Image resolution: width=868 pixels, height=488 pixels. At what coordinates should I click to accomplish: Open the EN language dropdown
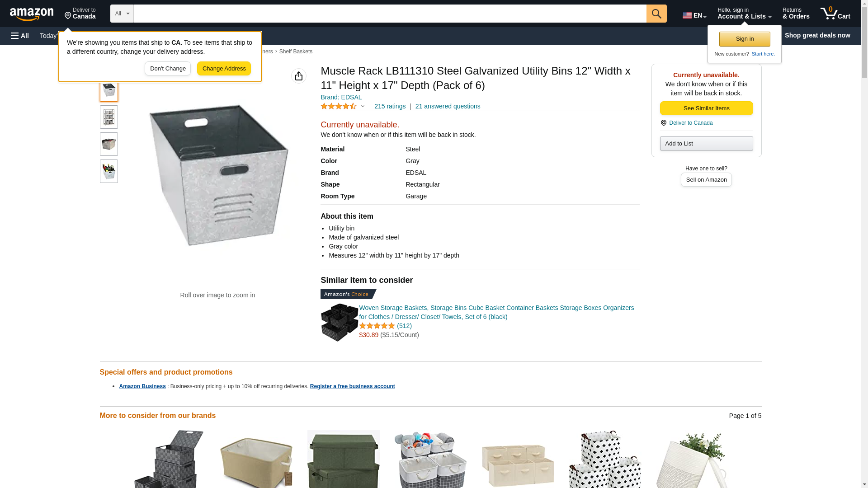694,15
